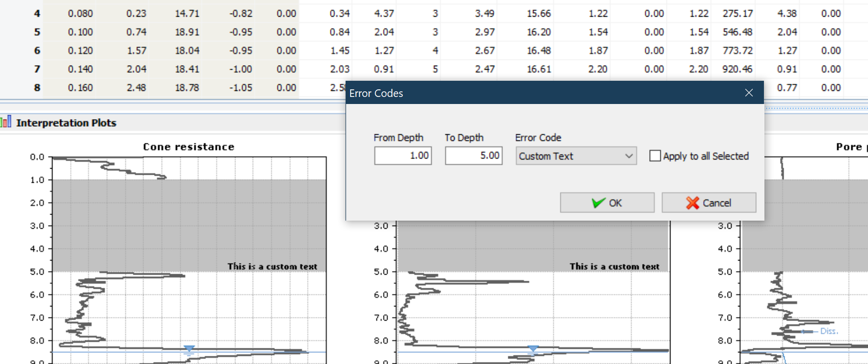The image size is (868, 364).
Task: Open the Error Code dropdown
Action: coord(576,156)
